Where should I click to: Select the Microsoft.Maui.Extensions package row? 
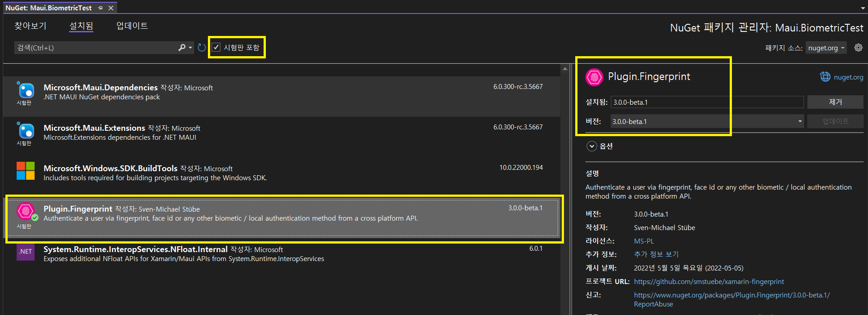[x=282, y=137]
